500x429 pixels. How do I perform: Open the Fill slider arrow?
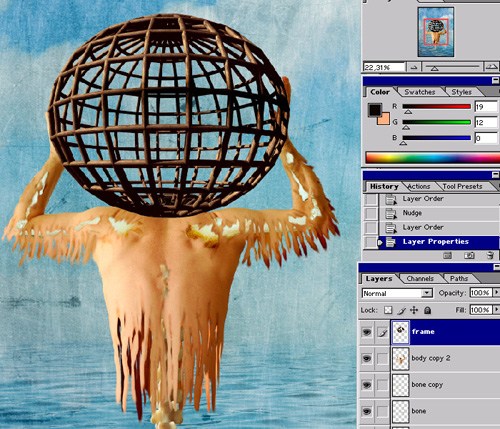click(x=496, y=310)
